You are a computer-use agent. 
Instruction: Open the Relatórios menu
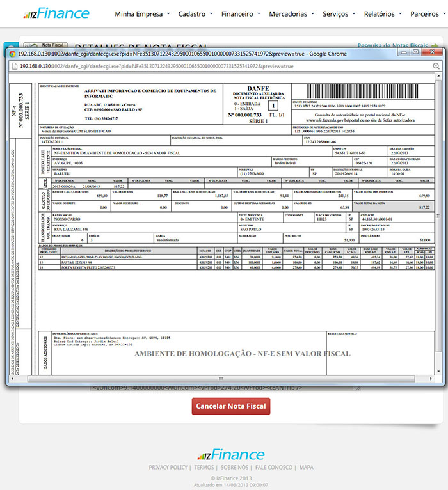pos(383,13)
